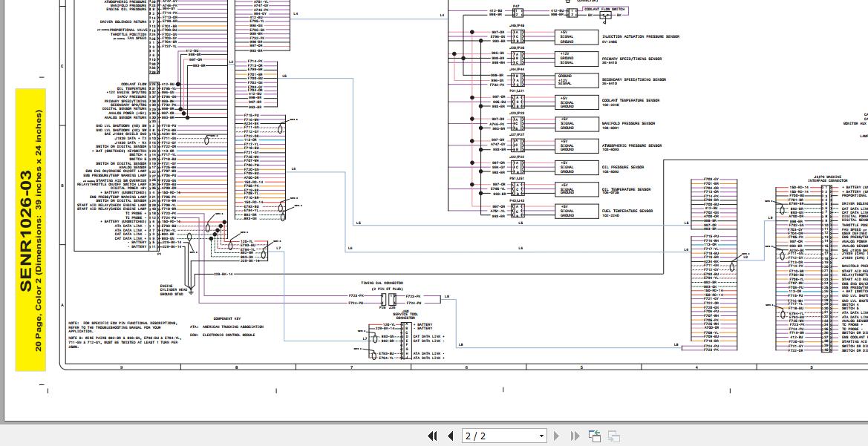Image resolution: width=868 pixels, height=446 pixels.
Task: Click the Injection Actuation Pressure Sensor label
Action: 640,36
